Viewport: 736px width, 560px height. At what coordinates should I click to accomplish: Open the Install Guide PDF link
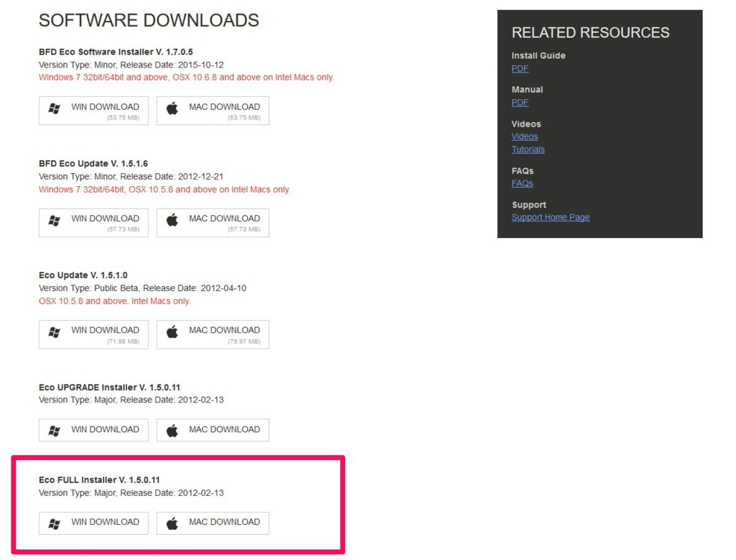pos(520,68)
